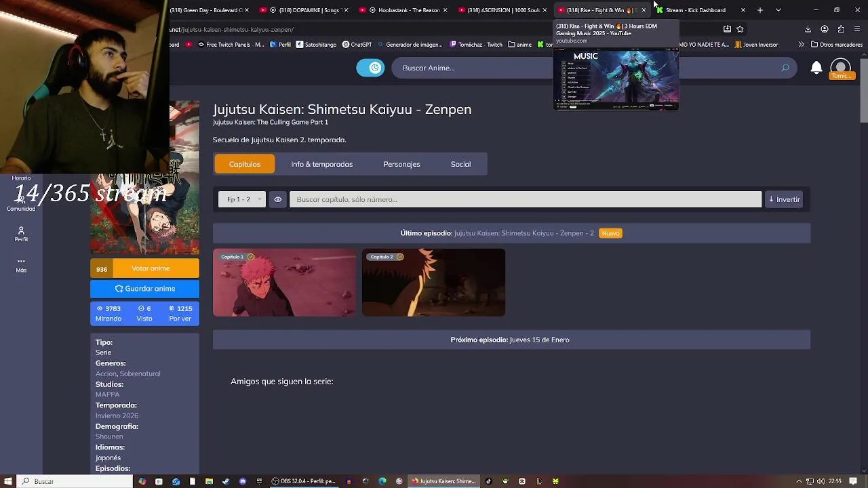Open Steam from the taskbar
This screenshot has height=488, width=868.
click(x=226, y=481)
